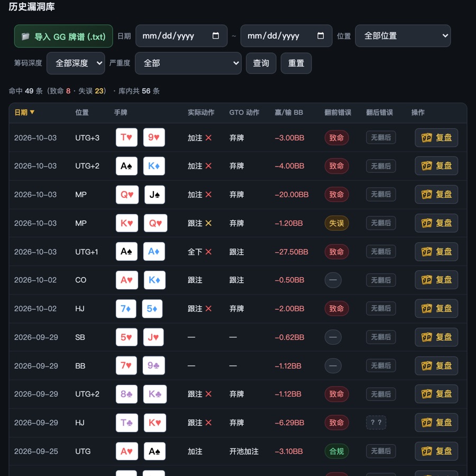Open the start date field

tap(181, 36)
